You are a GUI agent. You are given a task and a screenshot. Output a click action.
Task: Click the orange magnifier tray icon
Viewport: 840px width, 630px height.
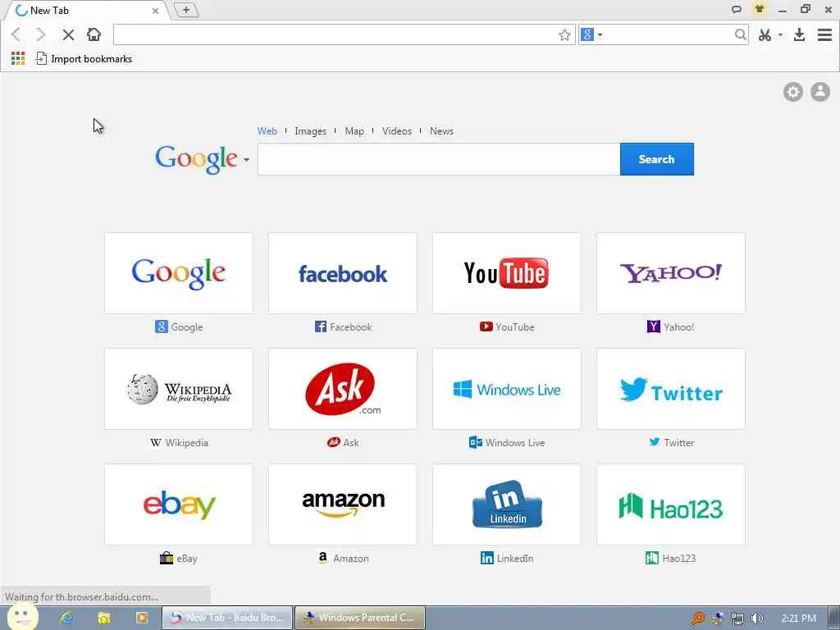(x=697, y=619)
